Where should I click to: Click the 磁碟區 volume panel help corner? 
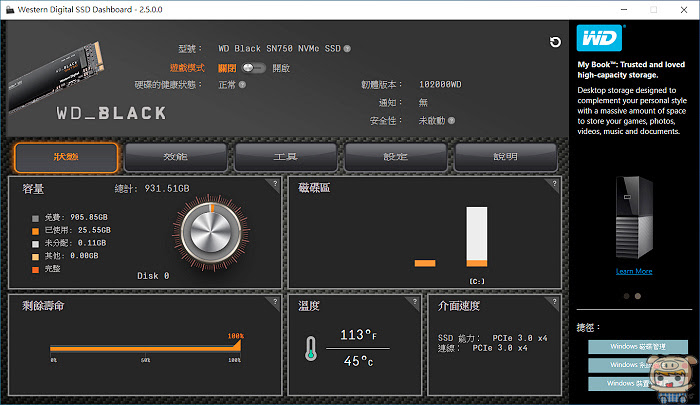tap(554, 184)
